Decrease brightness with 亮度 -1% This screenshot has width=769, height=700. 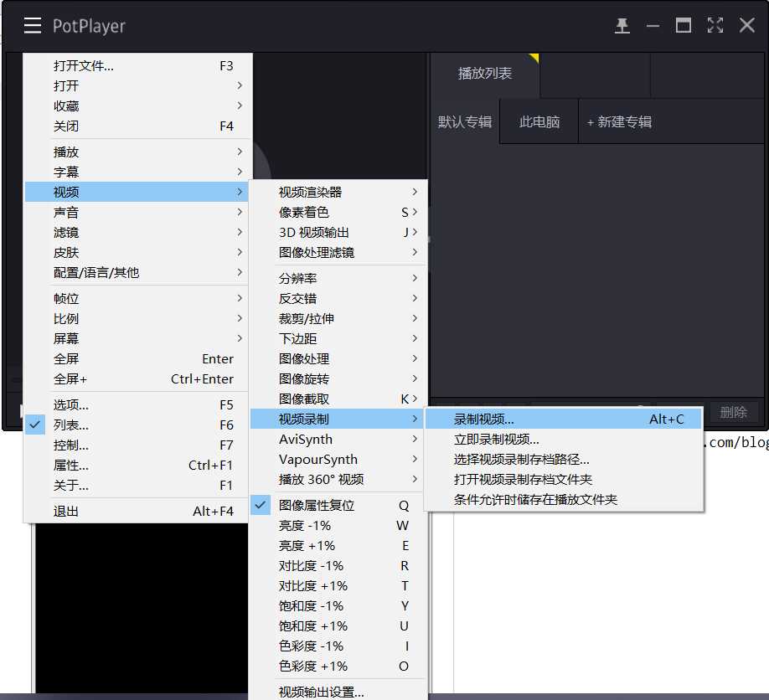point(338,526)
